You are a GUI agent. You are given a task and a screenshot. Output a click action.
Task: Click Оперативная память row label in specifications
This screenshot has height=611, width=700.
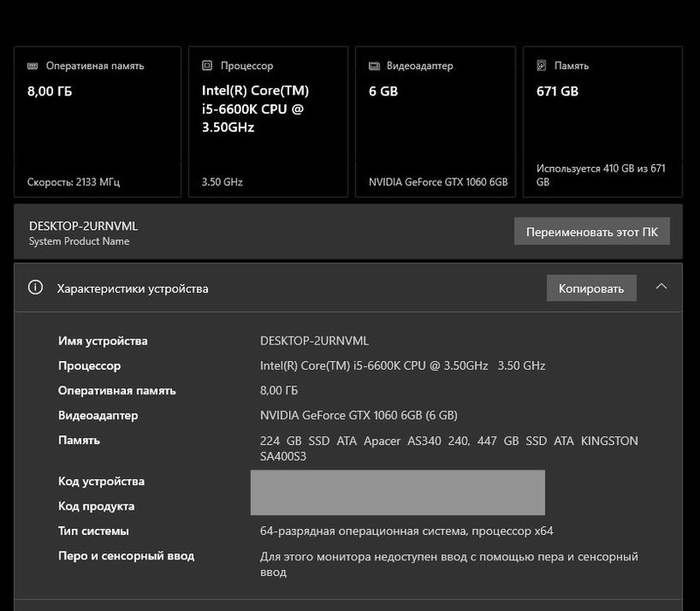[x=117, y=391]
